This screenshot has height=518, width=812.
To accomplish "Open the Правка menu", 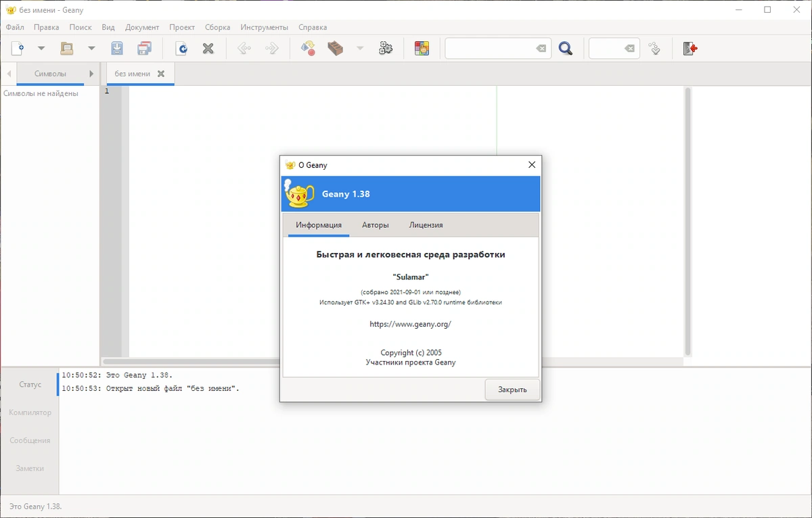I will [46, 28].
